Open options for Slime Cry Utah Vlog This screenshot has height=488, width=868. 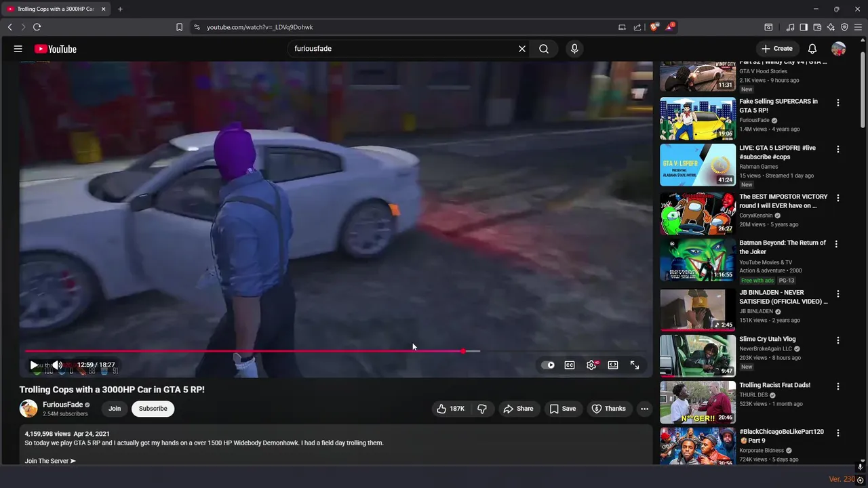click(838, 340)
